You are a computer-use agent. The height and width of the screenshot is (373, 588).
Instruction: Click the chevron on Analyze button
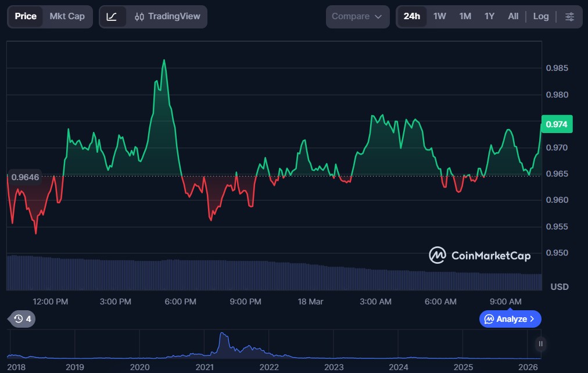pos(532,319)
